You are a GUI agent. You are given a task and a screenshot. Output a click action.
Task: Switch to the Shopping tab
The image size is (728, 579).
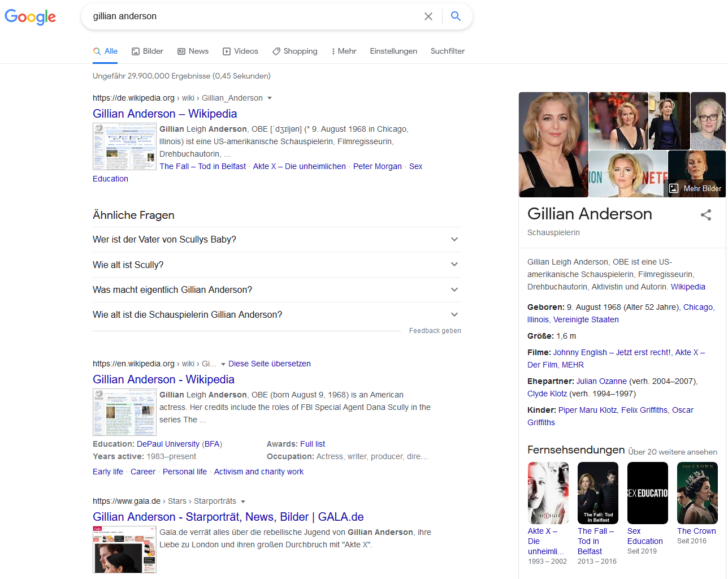[x=294, y=51]
